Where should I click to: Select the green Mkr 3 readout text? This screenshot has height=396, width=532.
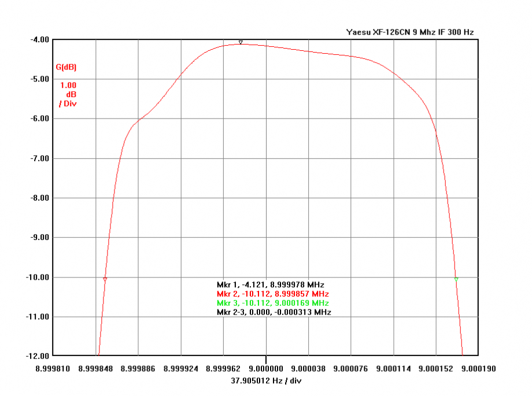point(272,303)
